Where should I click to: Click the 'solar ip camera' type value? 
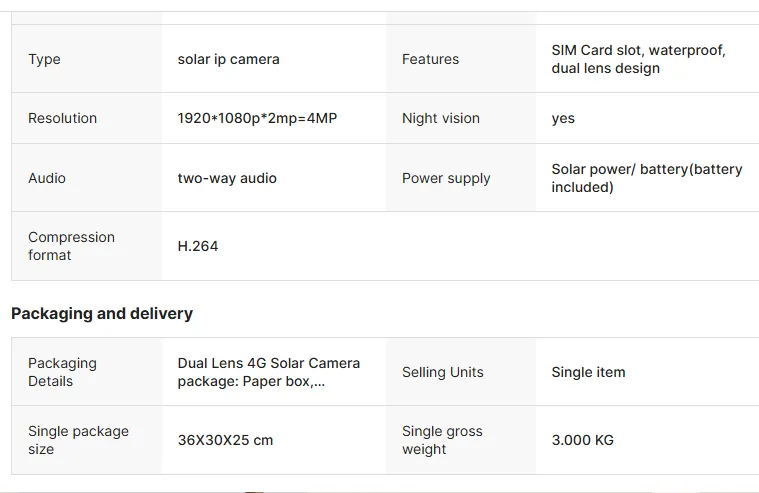[228, 59]
